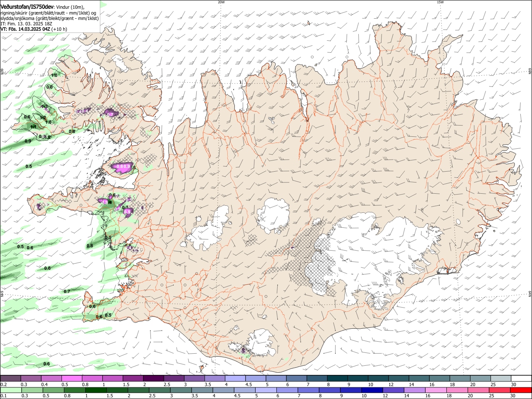The image size is (532, 399).
Task: Pick the dark teal 8 snow scale swatch
Action: coord(337,379)
